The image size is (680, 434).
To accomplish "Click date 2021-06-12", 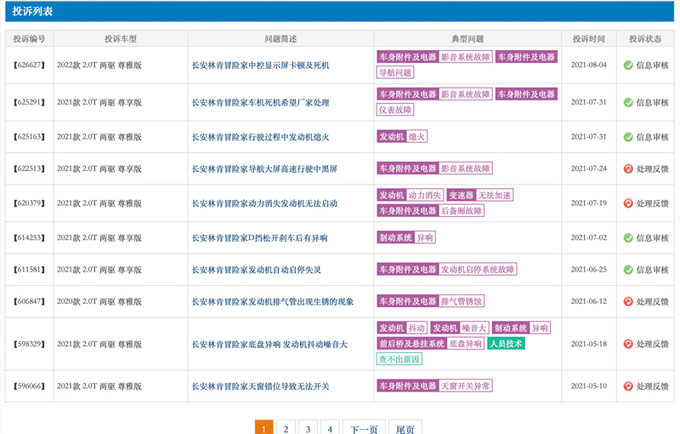I will pyautogui.click(x=589, y=301).
